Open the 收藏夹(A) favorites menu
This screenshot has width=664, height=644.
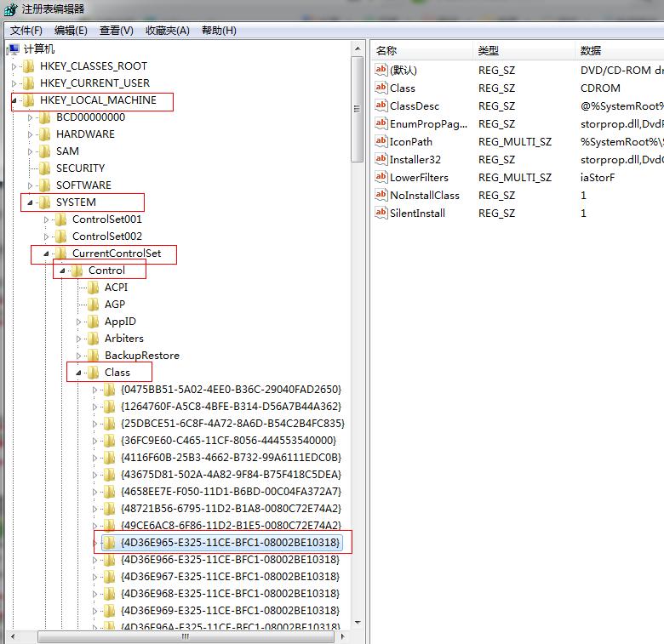click(167, 31)
